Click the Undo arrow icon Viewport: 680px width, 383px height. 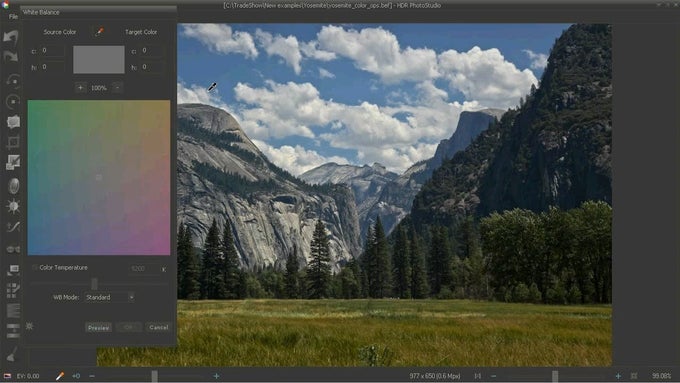tap(11, 36)
